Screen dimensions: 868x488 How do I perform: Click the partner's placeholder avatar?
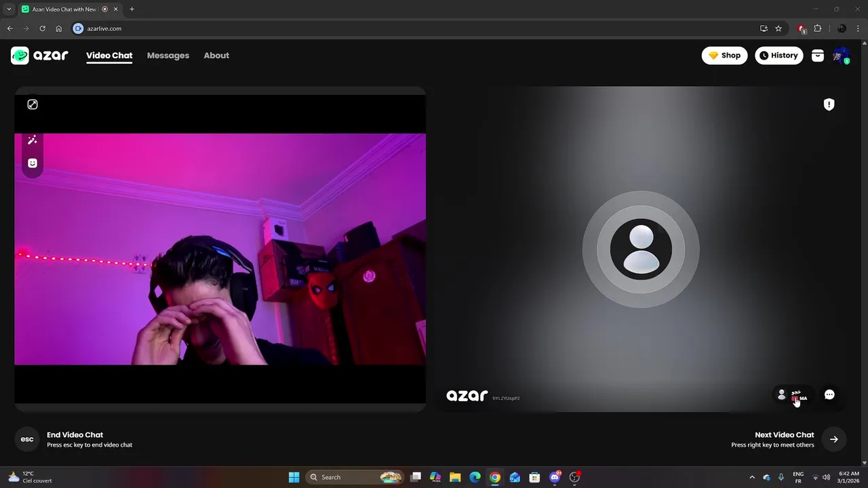[x=641, y=249]
